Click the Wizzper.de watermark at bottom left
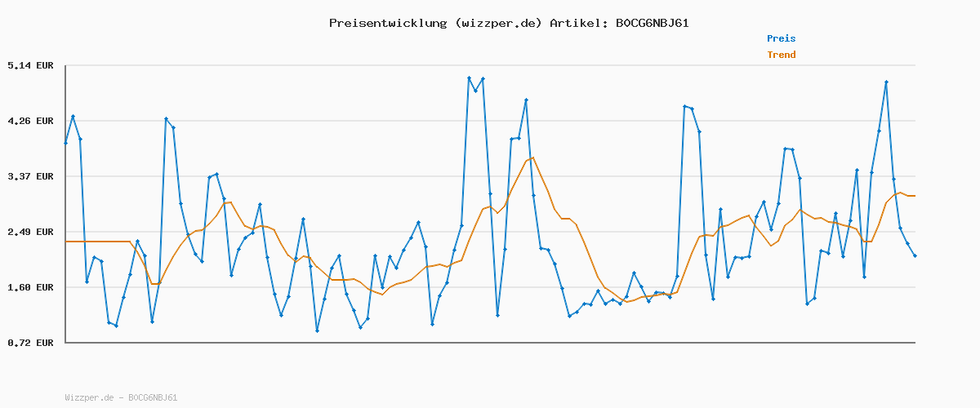 click(x=121, y=397)
